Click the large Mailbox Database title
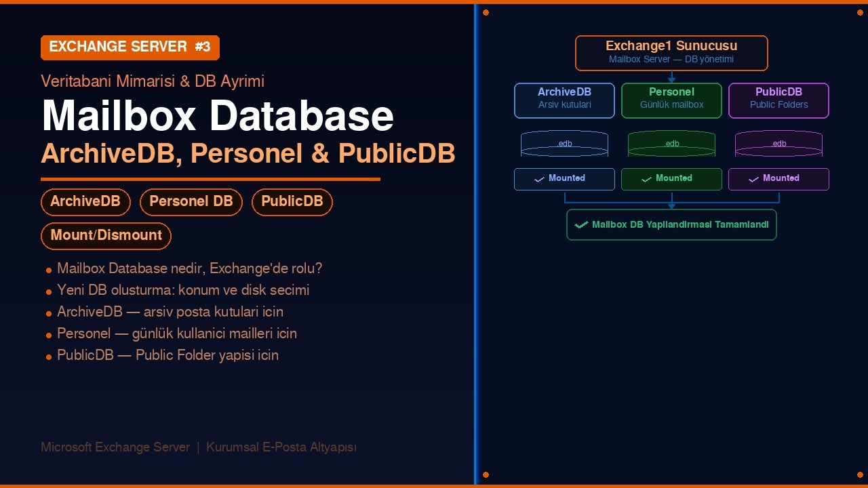The height and width of the screenshot is (488, 868). point(218,115)
